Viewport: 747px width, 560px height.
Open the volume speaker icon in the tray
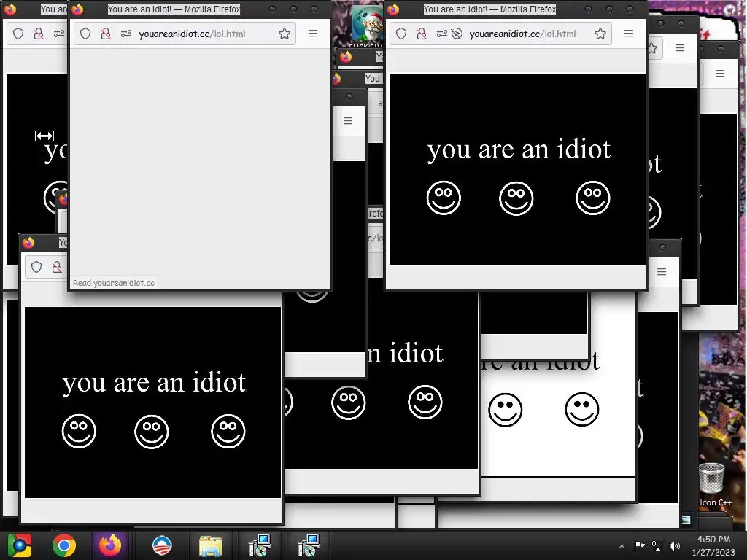[x=675, y=545]
